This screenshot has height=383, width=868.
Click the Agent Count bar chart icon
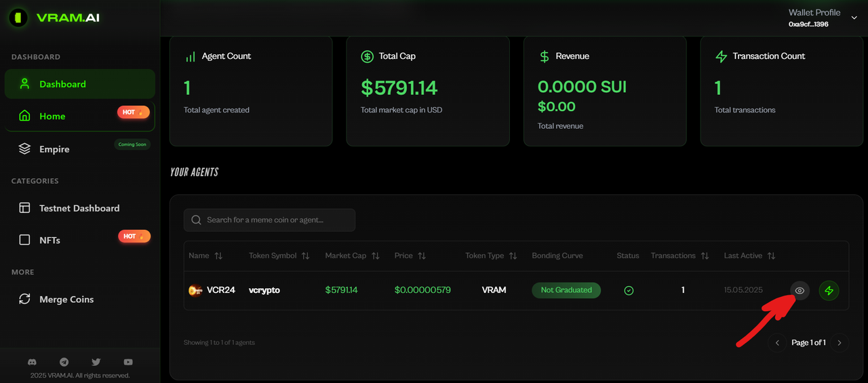(191, 56)
